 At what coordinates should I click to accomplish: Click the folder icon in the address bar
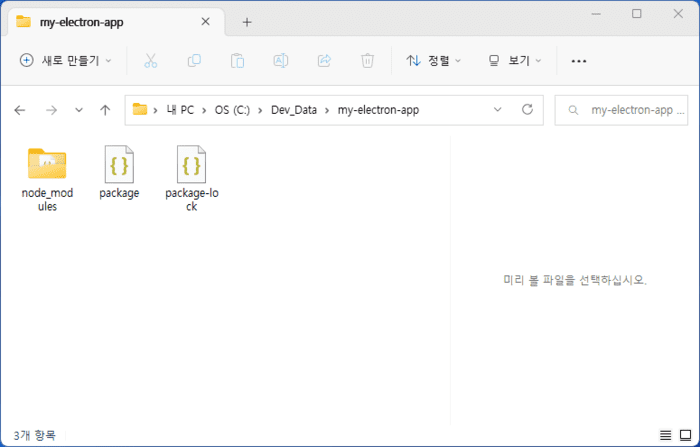pos(140,109)
